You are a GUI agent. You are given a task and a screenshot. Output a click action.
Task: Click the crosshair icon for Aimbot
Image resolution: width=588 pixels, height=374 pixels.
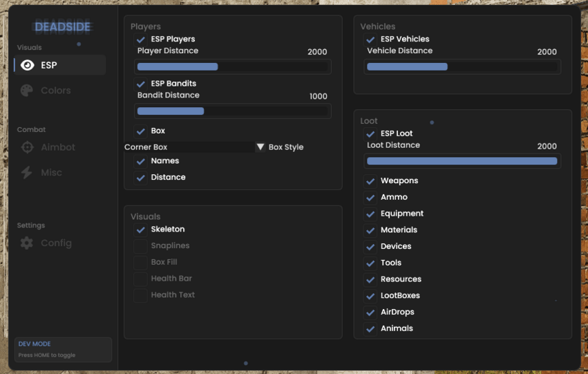pyautogui.click(x=27, y=147)
